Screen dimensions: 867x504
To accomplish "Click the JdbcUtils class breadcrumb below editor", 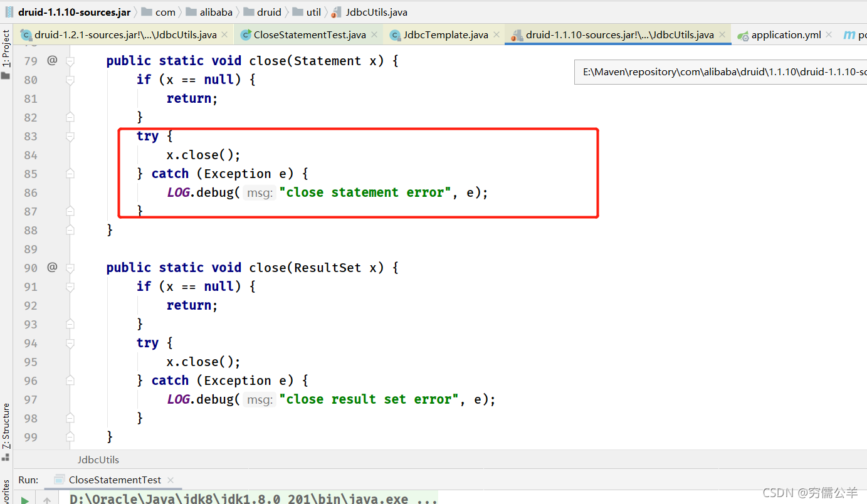I will tap(98, 459).
